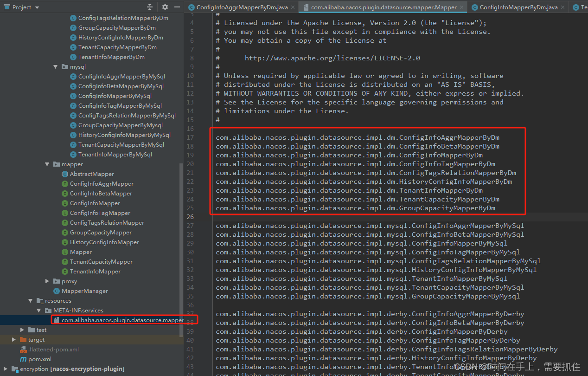
Task: Click ConfigInfoTagMapper interface icon
Action: coord(65,213)
